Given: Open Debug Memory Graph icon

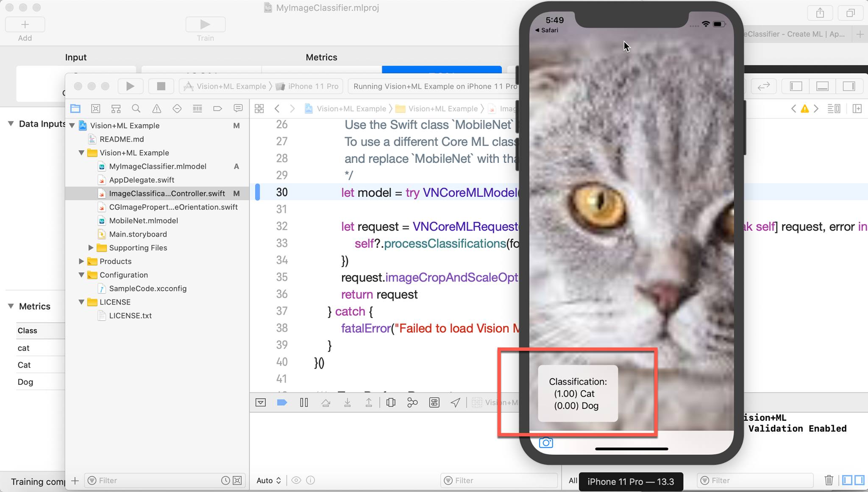Looking at the screenshot, I should pos(412,403).
